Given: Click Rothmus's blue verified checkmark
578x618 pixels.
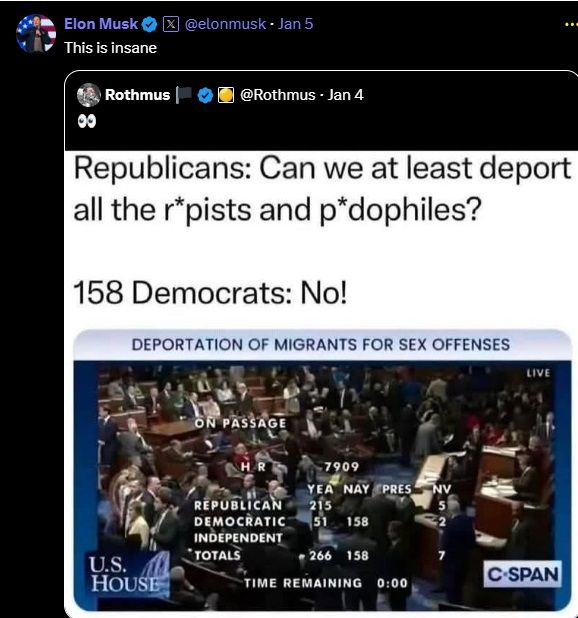Looking at the screenshot, I should click(205, 95).
